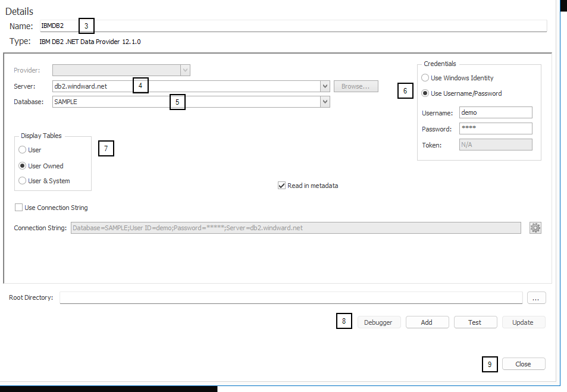567x392 pixels.
Task: Click the Browse button next to Server
Action: pyautogui.click(x=356, y=86)
